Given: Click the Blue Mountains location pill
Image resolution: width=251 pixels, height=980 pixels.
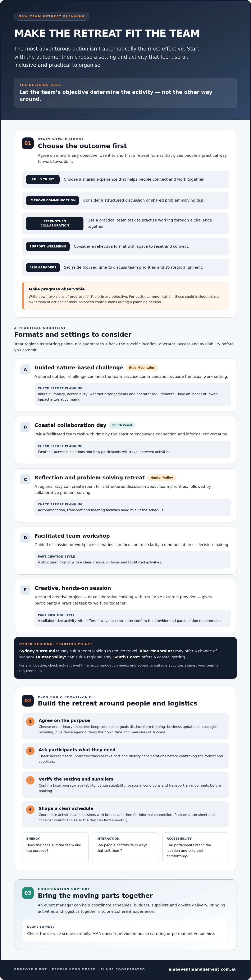Looking at the screenshot, I should [x=142, y=368].
